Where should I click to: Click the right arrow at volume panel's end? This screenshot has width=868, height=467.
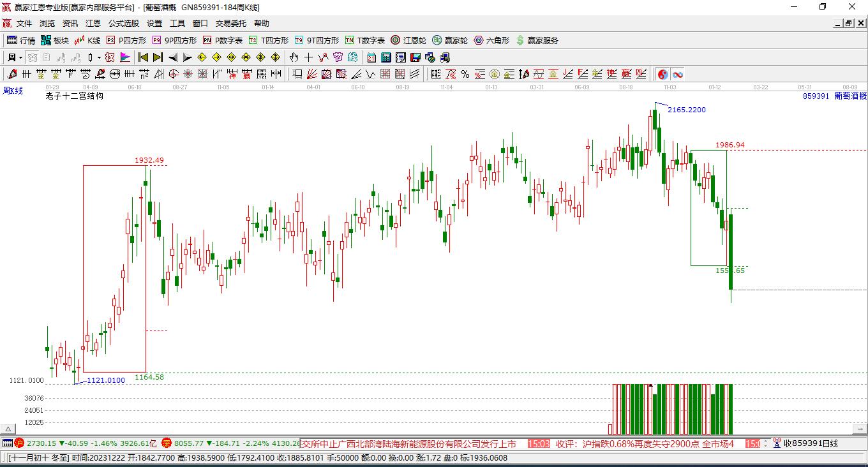[861, 429]
